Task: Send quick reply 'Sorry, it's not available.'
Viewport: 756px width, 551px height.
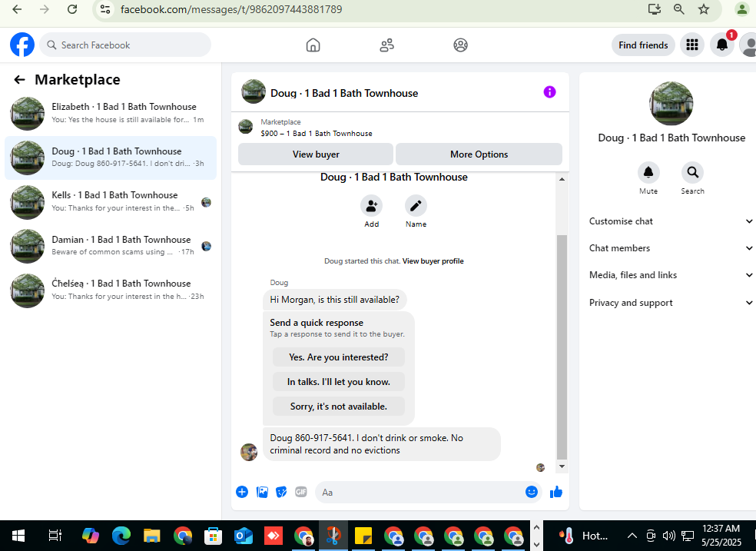Action: click(339, 407)
